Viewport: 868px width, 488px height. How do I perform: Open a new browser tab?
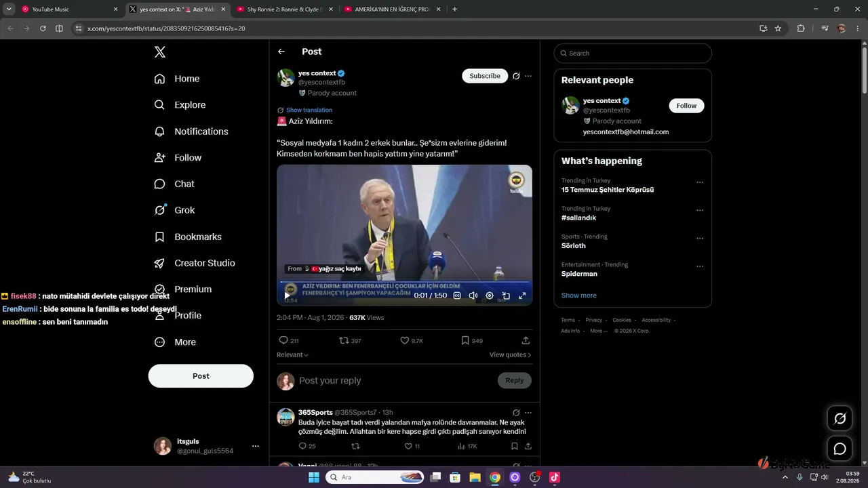point(454,9)
